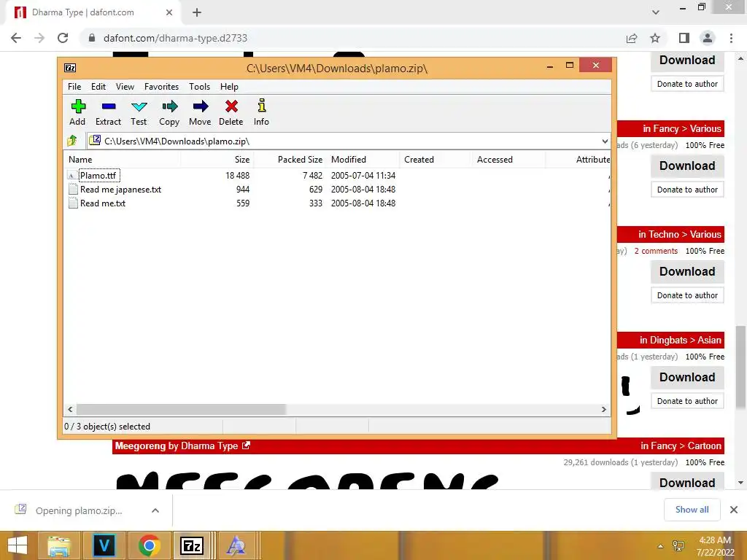Open Chrome tab search chevron
747x560 pixels.
(656, 12)
